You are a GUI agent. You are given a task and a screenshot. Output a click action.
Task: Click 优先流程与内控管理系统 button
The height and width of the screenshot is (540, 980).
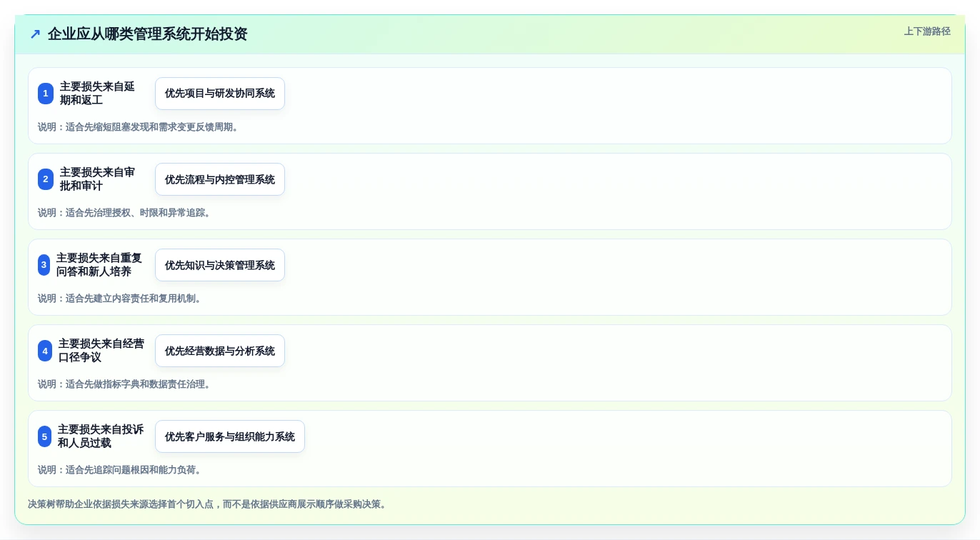(x=220, y=179)
